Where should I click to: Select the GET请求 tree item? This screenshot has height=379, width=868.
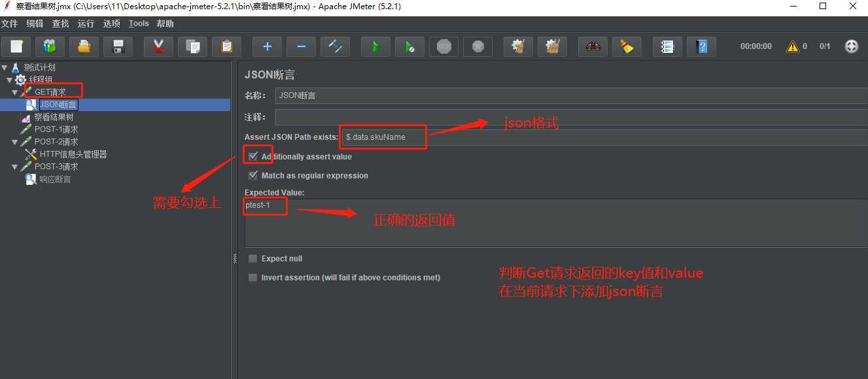pyautogui.click(x=50, y=92)
